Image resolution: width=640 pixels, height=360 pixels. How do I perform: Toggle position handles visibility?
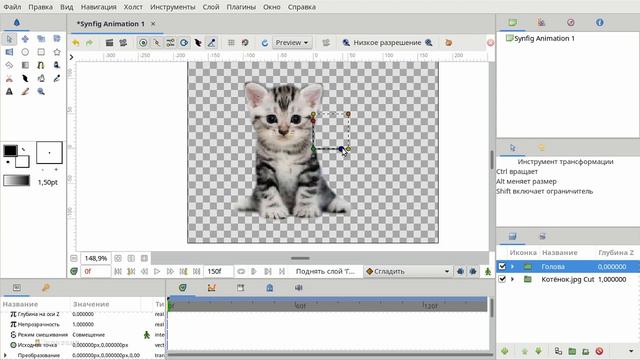(x=143, y=42)
